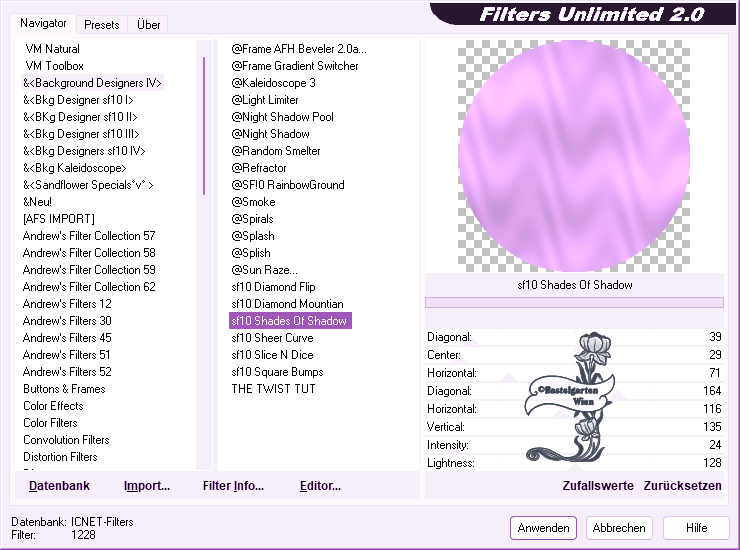Select [AFS IMPORT] category
This screenshot has width=740, height=550.
coord(59,219)
